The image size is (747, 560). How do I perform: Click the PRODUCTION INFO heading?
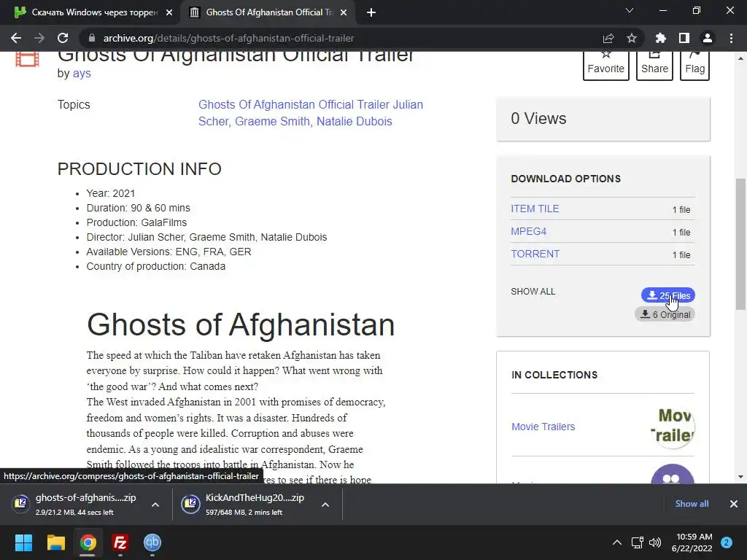point(139,169)
